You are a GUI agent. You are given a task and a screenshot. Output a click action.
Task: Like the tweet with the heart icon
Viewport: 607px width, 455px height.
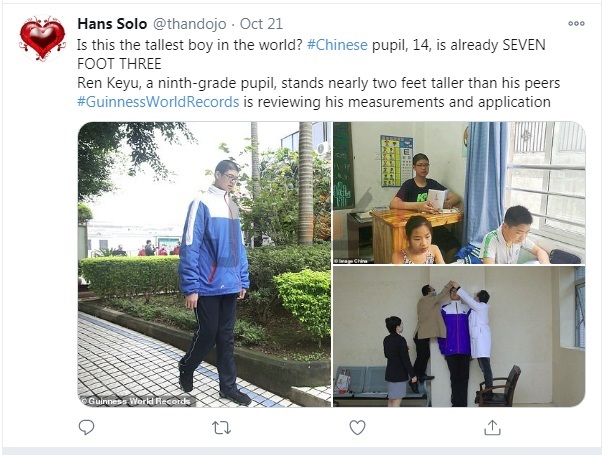click(x=357, y=428)
